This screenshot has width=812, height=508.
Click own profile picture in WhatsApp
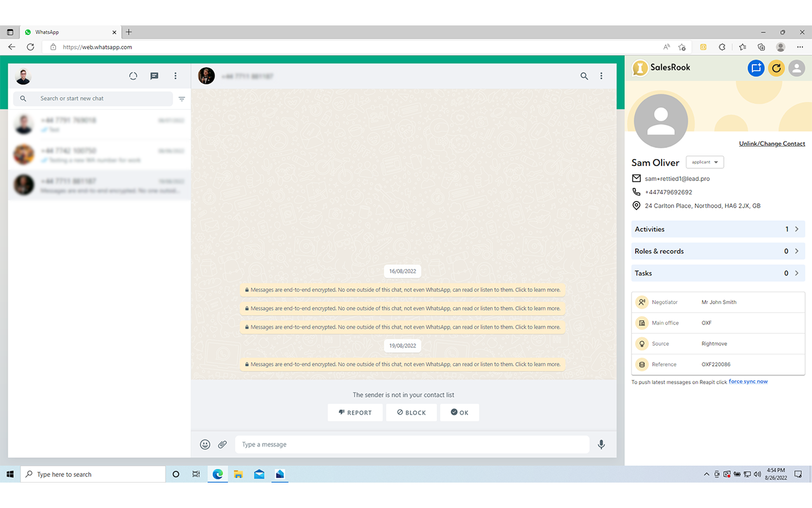pos(23,76)
